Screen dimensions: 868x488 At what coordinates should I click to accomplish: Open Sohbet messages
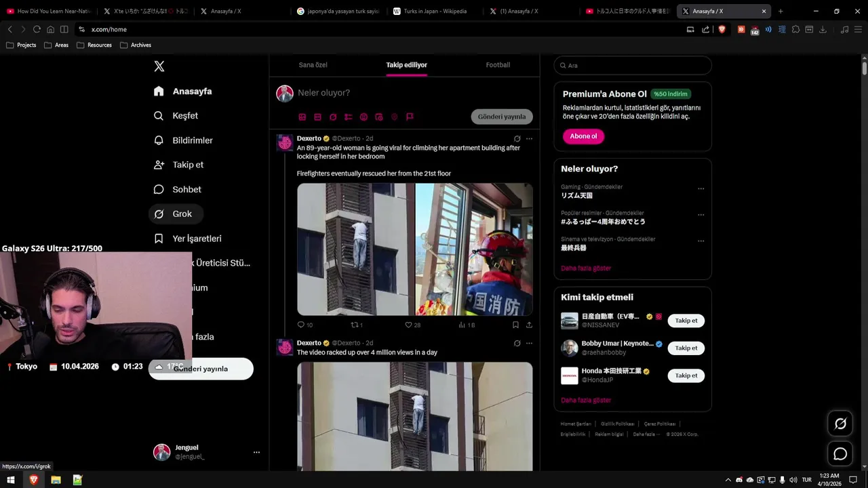coord(177,189)
